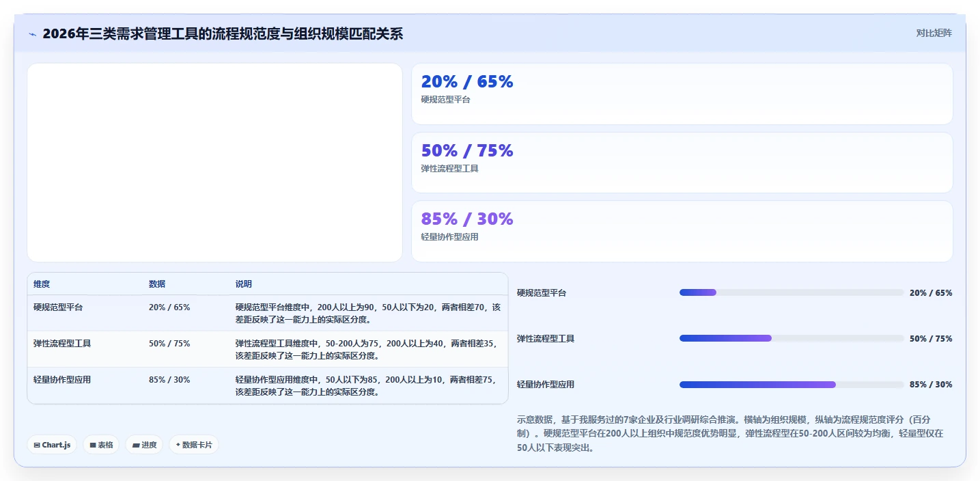The width and height of the screenshot is (980, 481).
Task: Click 50% / 75% value after progress bar
Action: click(x=931, y=339)
